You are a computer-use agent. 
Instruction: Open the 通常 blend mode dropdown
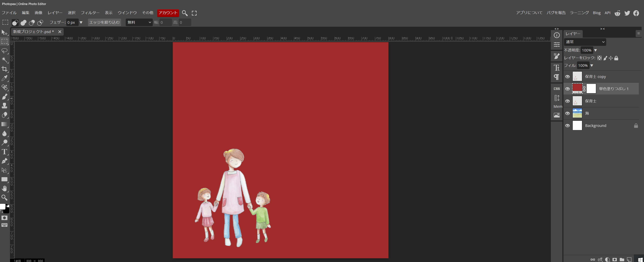click(585, 42)
